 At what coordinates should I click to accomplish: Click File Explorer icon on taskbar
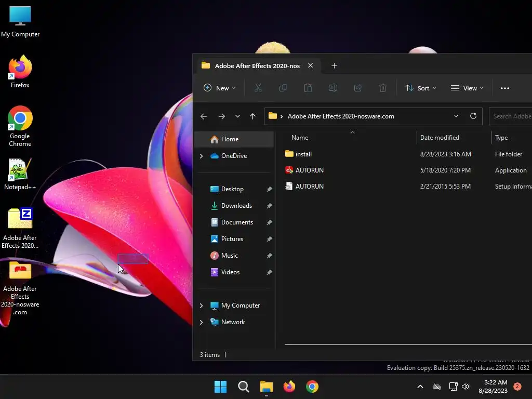click(267, 387)
